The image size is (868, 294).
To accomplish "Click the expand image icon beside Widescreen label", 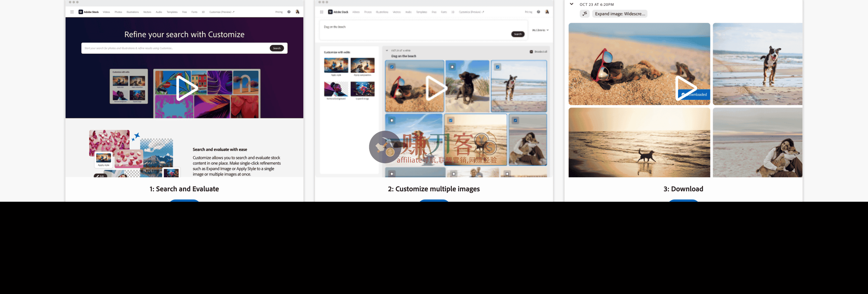I will (x=585, y=14).
